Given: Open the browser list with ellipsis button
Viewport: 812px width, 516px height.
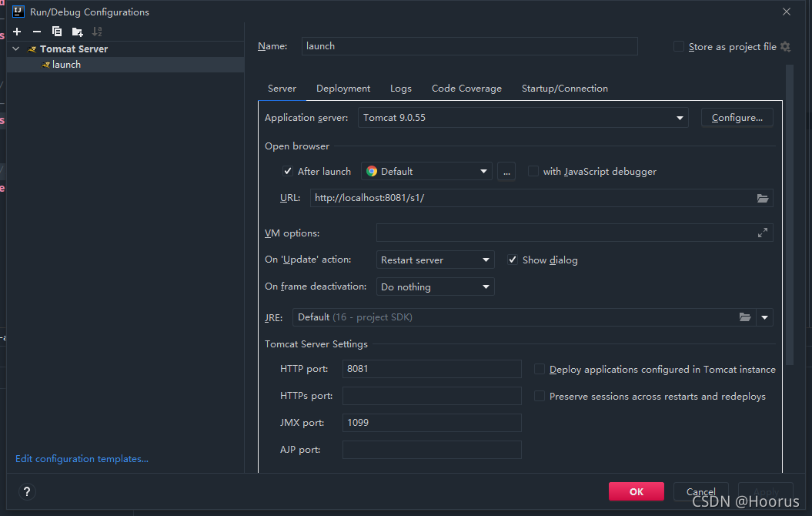Looking at the screenshot, I should pos(506,172).
